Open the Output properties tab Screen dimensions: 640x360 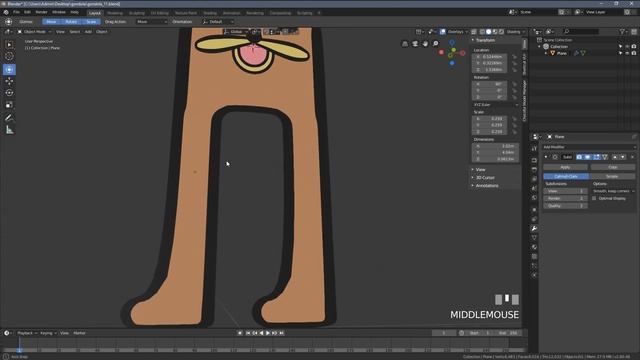[534, 169]
